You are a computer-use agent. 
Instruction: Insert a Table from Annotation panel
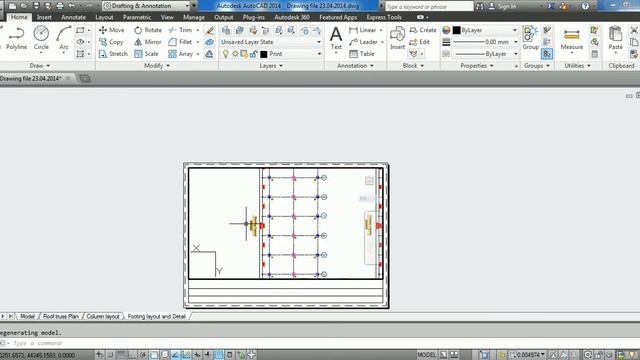(362, 54)
